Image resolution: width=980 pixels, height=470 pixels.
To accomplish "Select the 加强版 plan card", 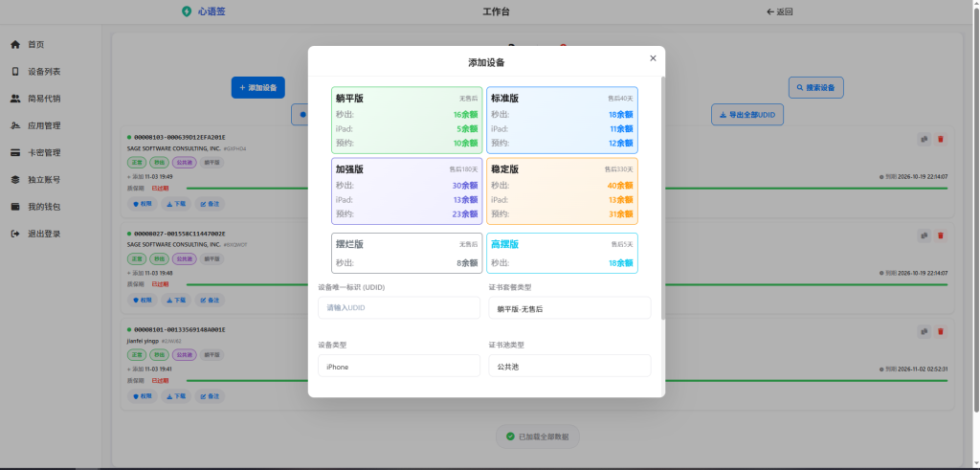I will [x=407, y=191].
